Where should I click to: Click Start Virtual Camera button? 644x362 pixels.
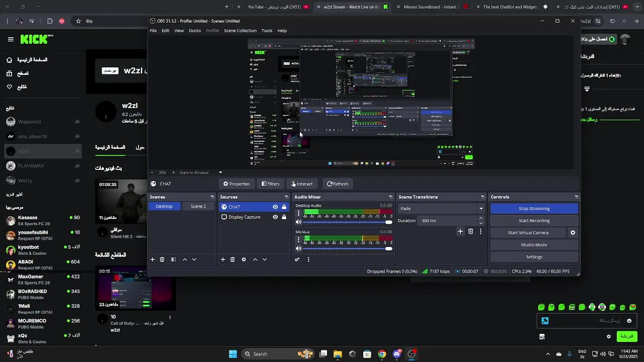pyautogui.click(x=528, y=233)
